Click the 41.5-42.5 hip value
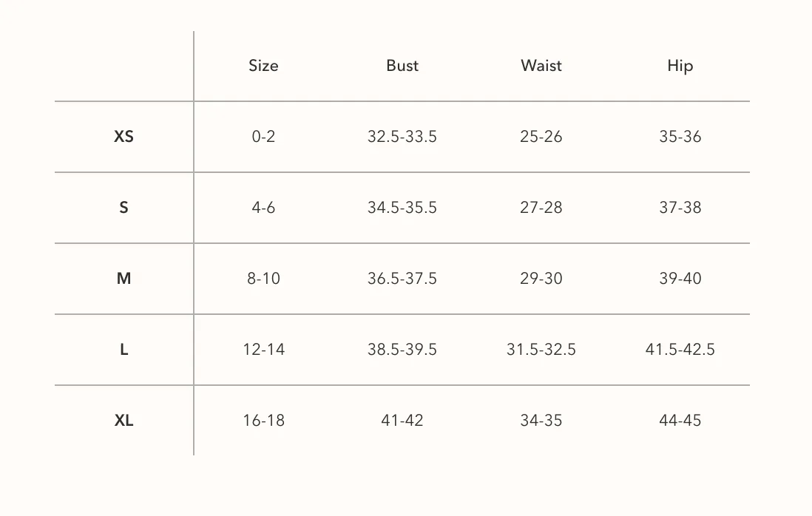 click(680, 350)
